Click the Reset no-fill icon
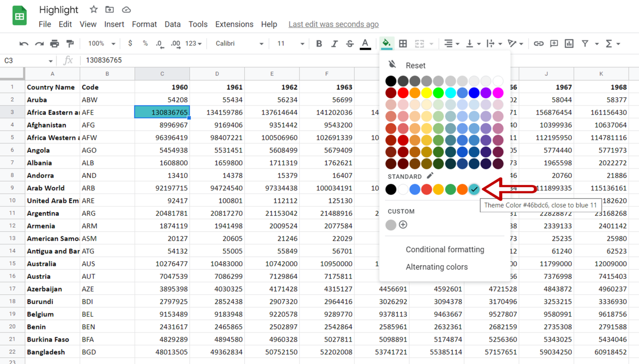The width and height of the screenshot is (639, 364). pyautogui.click(x=392, y=64)
